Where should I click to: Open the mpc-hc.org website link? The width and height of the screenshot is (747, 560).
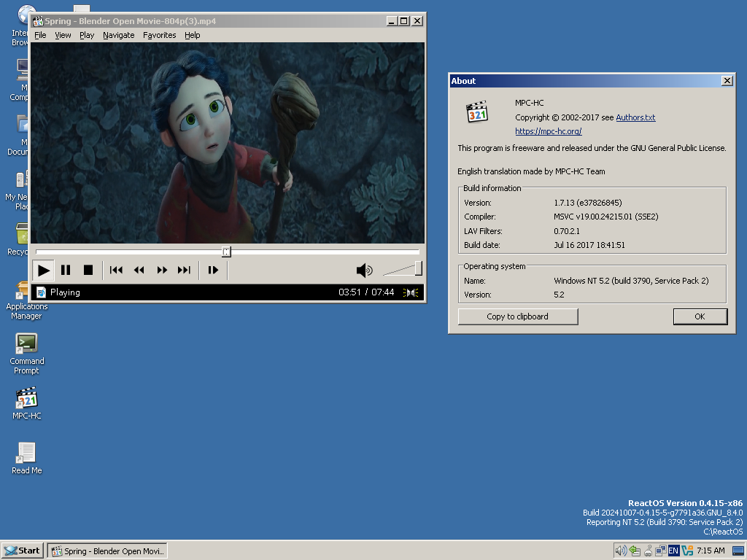548,131
